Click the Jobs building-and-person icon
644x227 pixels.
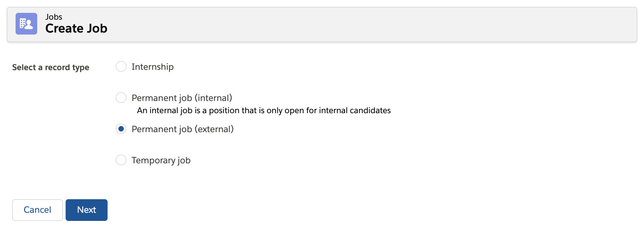(26, 24)
